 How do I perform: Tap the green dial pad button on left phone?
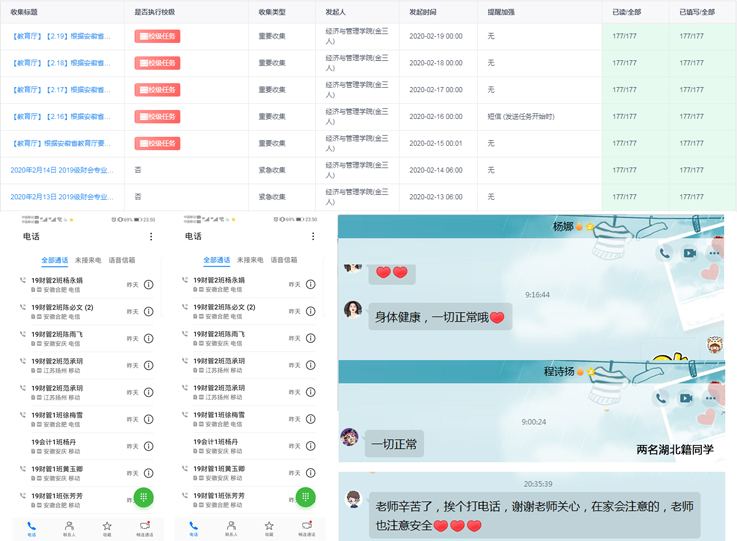pyautogui.click(x=144, y=497)
